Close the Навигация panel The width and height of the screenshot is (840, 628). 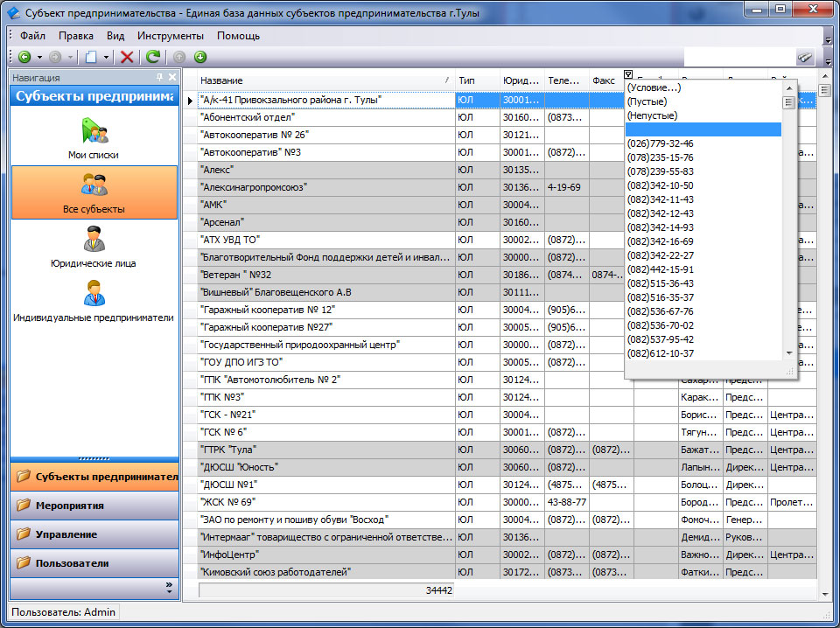[172, 78]
